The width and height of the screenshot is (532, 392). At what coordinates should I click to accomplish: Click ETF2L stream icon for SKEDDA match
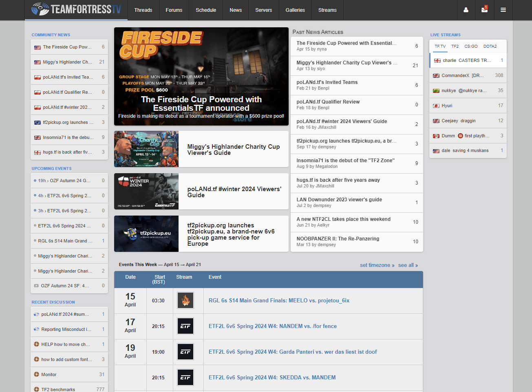(x=185, y=378)
